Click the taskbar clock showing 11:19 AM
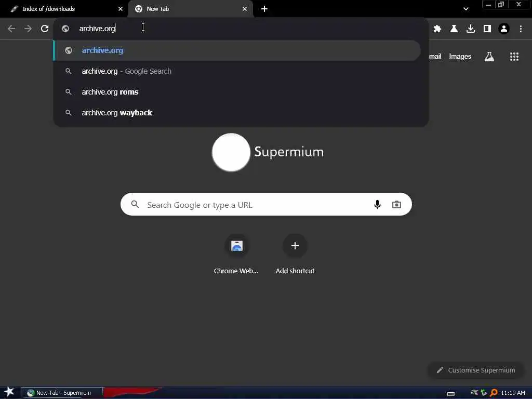Screen dimensions: 532x399 pos(513,393)
